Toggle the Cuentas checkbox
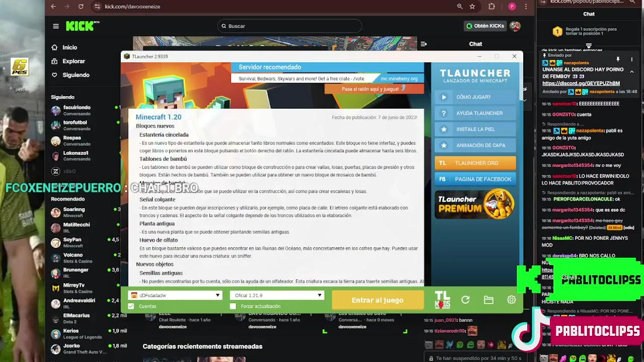Screen dimensions: 644x362 click(131, 306)
